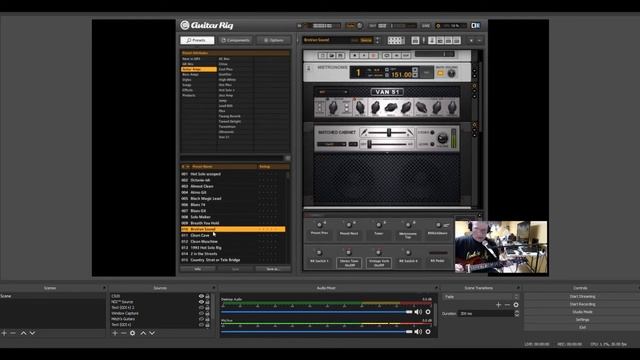Viewport: 640px width, 360px height.
Task: Mute Mic/Aux speaker icon
Action: point(418,332)
